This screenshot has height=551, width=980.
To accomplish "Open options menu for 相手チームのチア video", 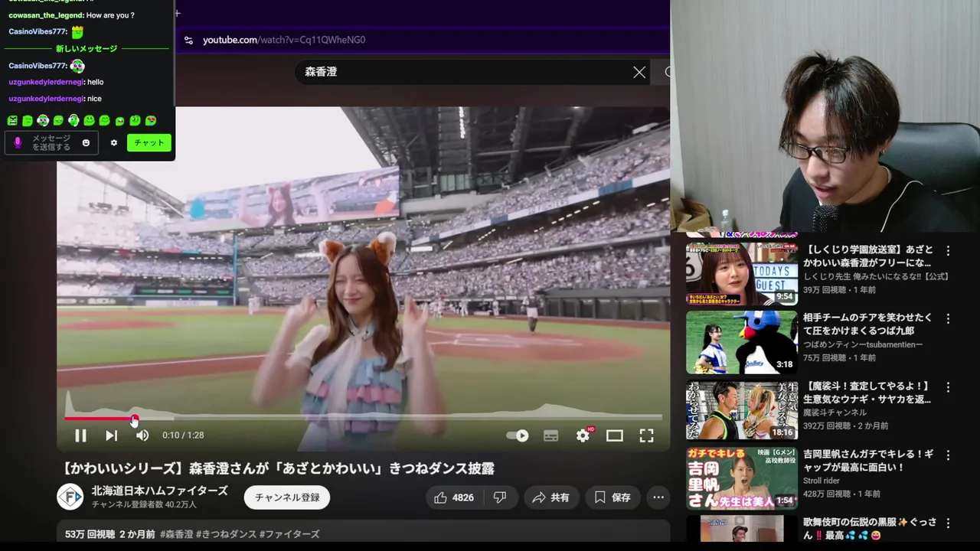I will [x=948, y=319].
